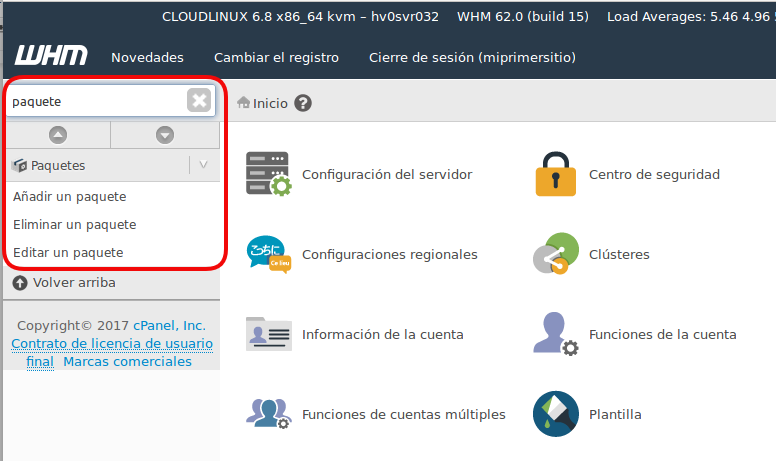
Task: Open Clústeres label
Action: click(x=619, y=254)
